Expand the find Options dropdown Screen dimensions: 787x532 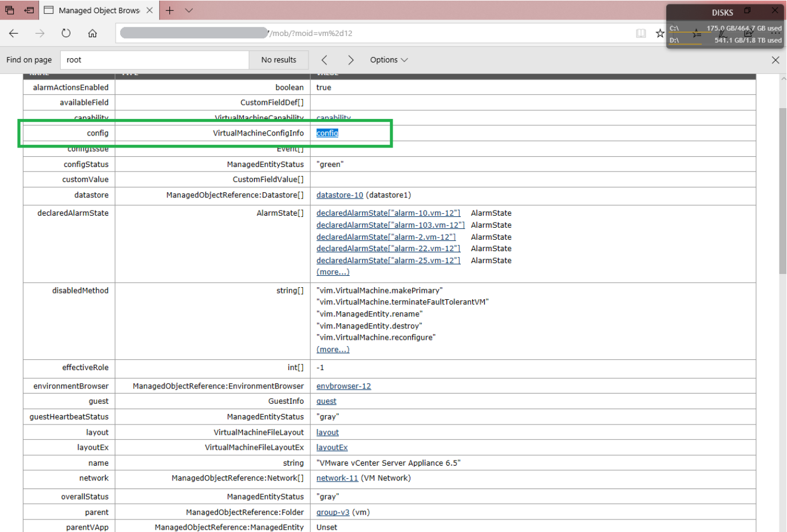pos(389,60)
